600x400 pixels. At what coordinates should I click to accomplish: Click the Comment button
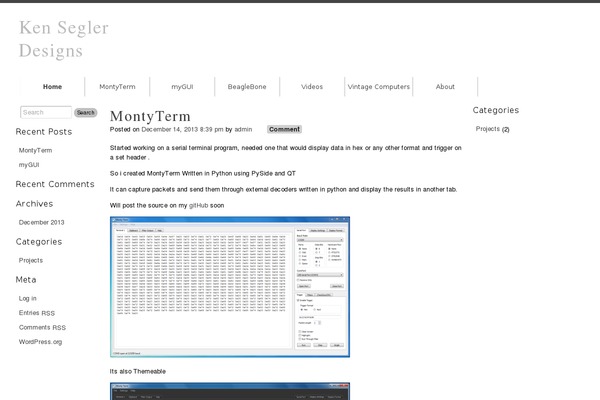[x=284, y=129]
